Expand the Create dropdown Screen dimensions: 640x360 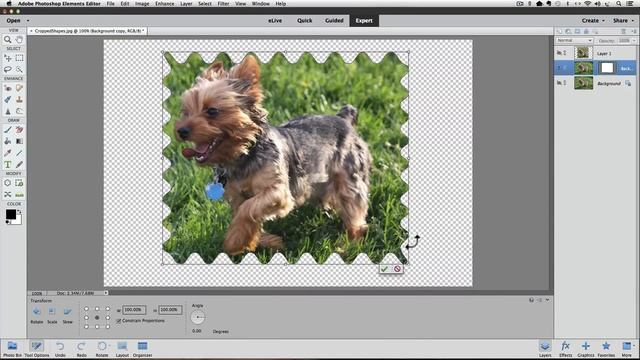click(x=593, y=20)
